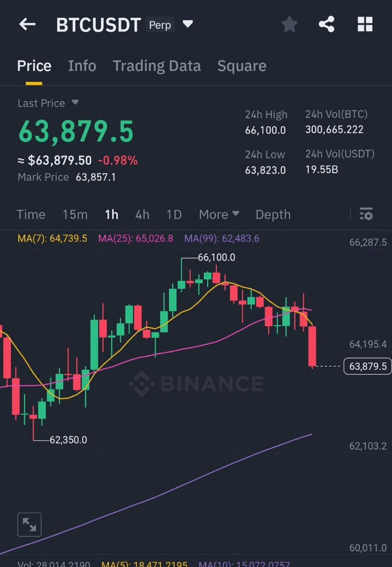Image resolution: width=392 pixels, height=567 pixels.
Task: Expand the BTCUSDT Perp pair dropdown arrow
Action: (188, 24)
